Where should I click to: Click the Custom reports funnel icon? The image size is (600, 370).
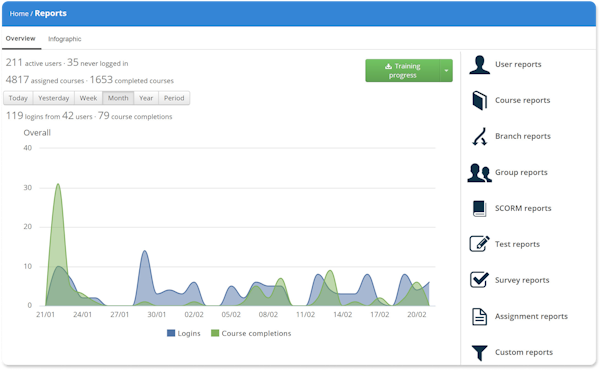click(x=479, y=352)
